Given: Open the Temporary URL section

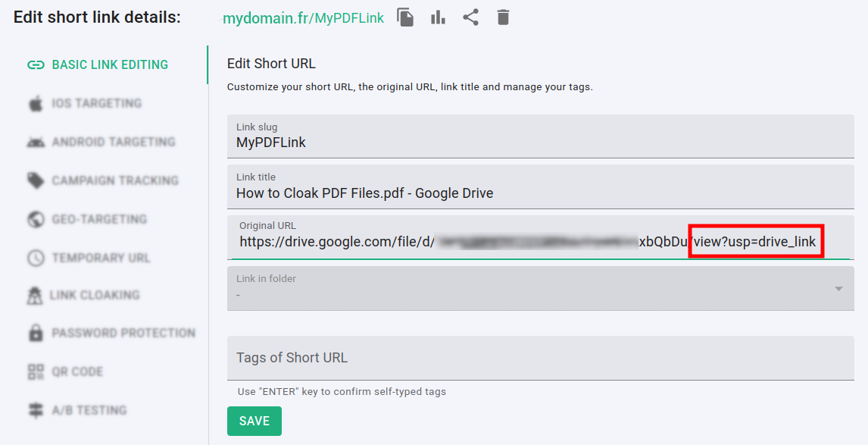Looking at the screenshot, I should pos(101,259).
